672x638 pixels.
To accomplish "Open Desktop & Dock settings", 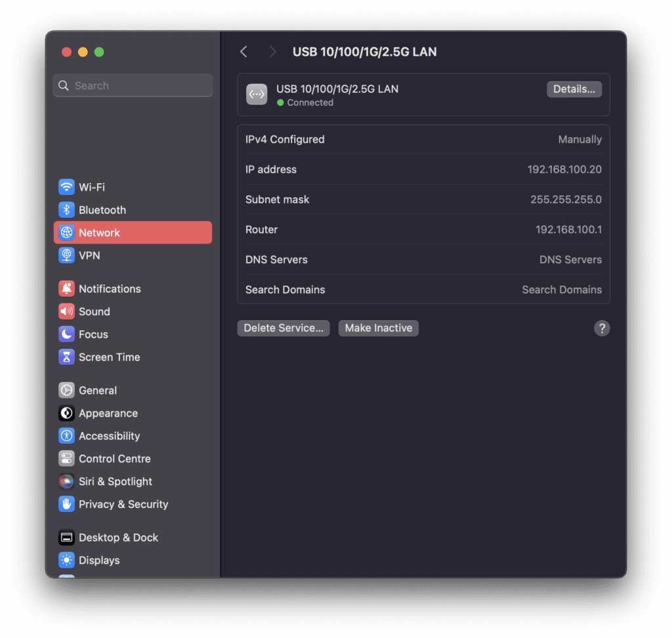I will click(133, 537).
